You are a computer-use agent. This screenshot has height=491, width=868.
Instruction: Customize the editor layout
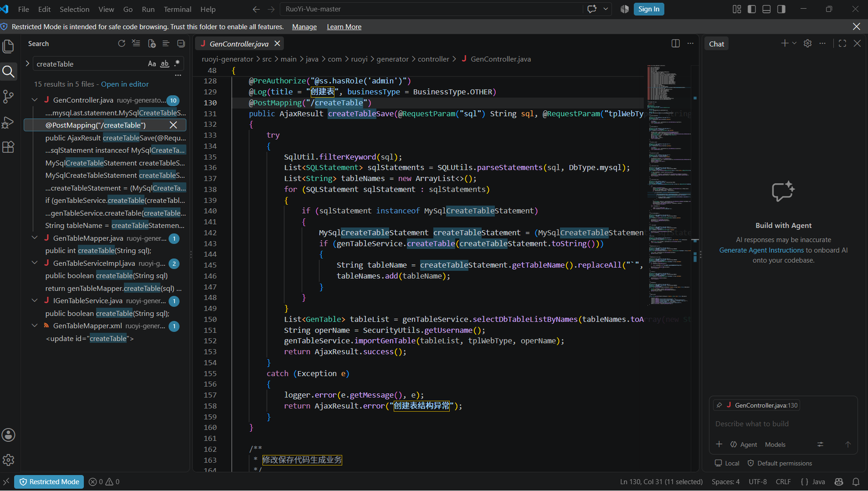737,9
